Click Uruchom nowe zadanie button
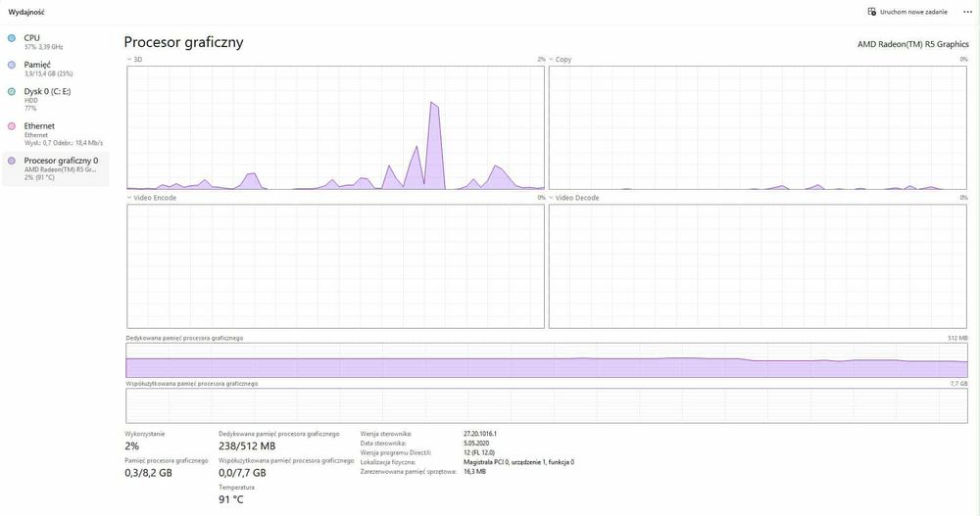 click(907, 12)
